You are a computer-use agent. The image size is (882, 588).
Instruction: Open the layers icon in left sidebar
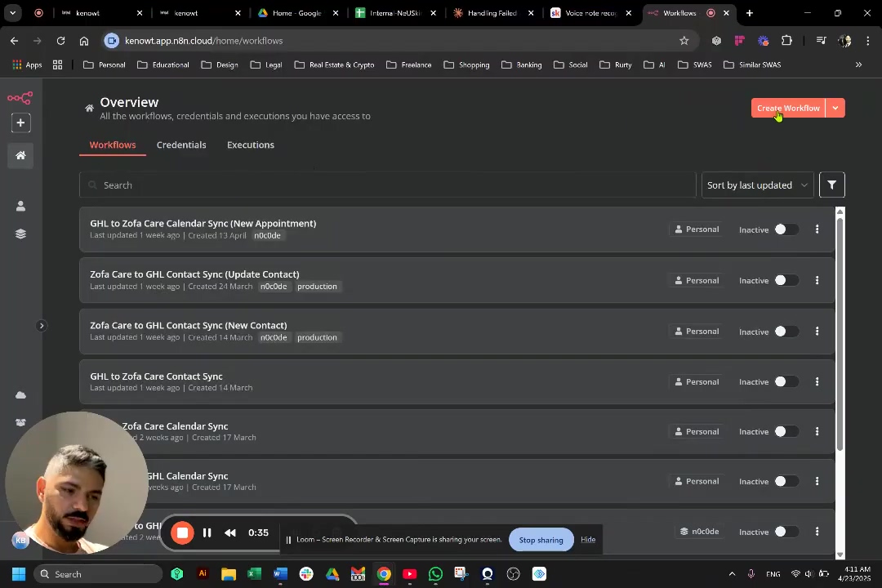pyautogui.click(x=20, y=234)
